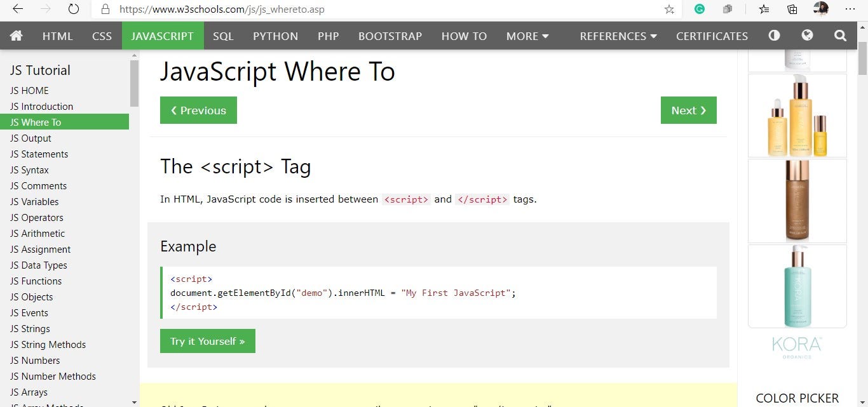This screenshot has height=407, width=868.
Task: Toggle dark mode with the contrast icon
Action: click(773, 36)
